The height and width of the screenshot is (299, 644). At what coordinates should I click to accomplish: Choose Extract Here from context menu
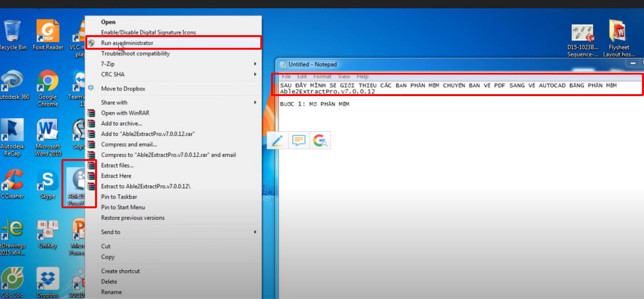pos(116,176)
